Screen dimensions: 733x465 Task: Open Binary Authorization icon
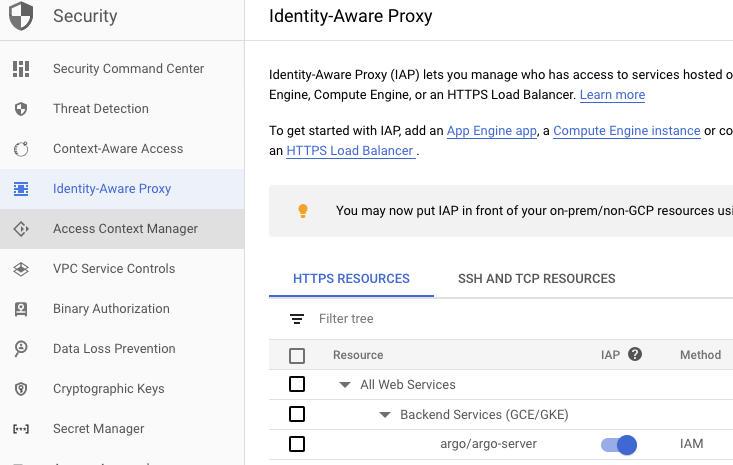pos(21,309)
